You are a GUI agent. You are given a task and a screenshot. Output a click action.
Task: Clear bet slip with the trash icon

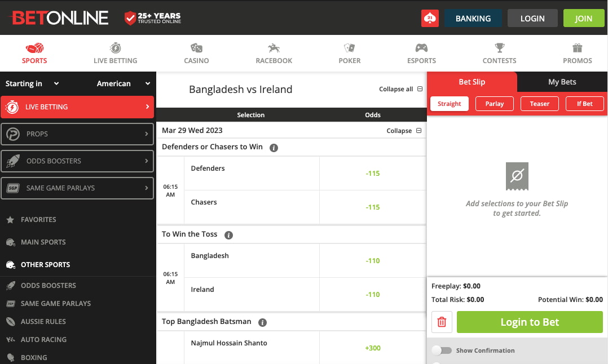[442, 322]
